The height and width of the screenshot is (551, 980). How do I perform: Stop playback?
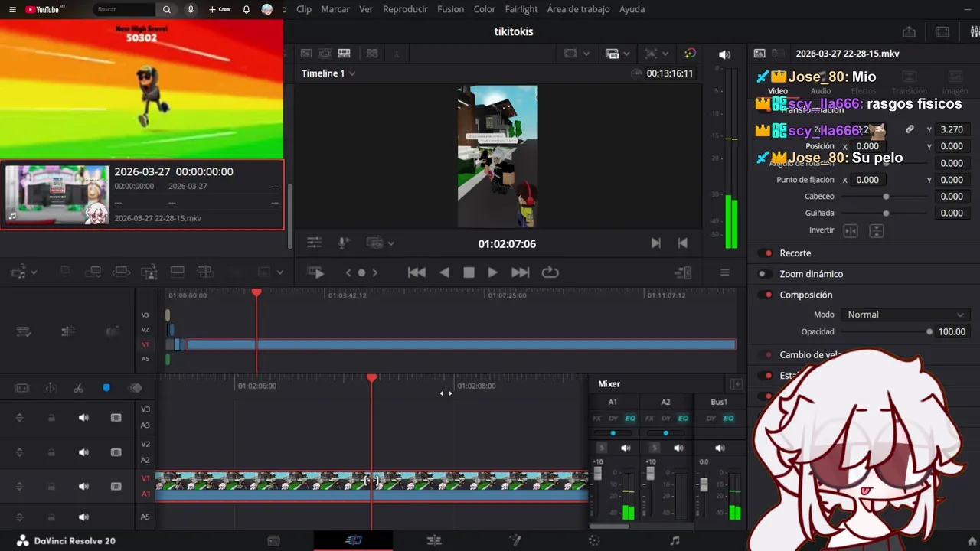[469, 272]
